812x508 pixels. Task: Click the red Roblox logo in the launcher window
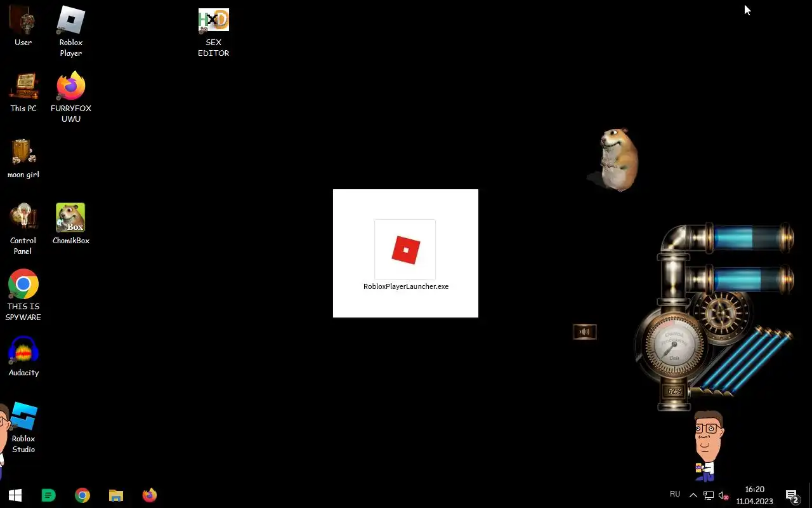pos(406,250)
